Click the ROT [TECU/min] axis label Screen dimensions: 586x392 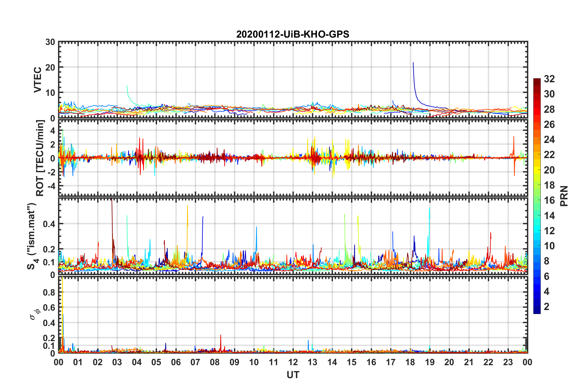[40, 158]
